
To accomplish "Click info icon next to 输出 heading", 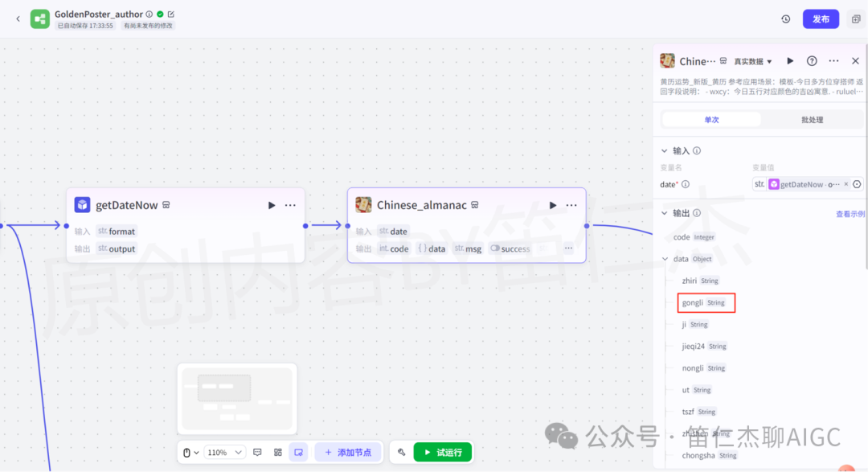I will click(697, 213).
